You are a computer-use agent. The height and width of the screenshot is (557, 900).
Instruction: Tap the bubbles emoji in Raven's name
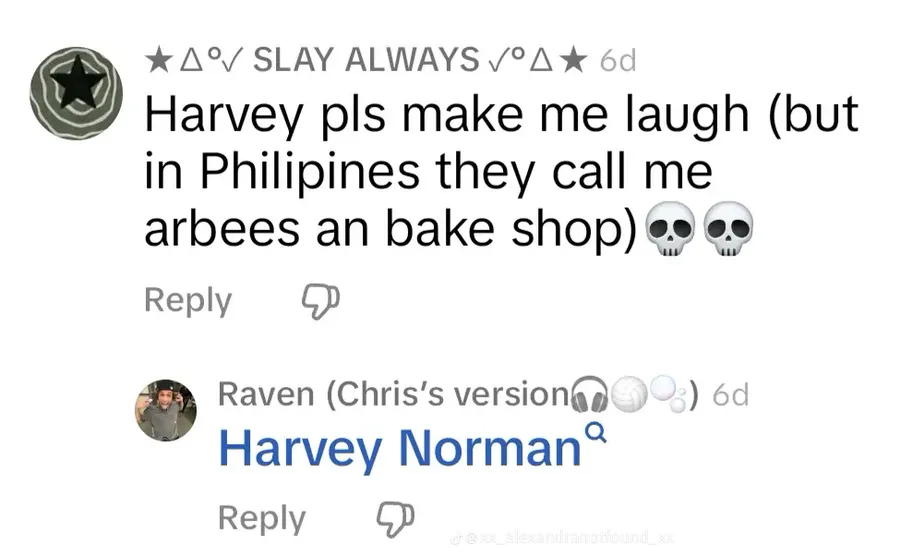click(x=669, y=393)
